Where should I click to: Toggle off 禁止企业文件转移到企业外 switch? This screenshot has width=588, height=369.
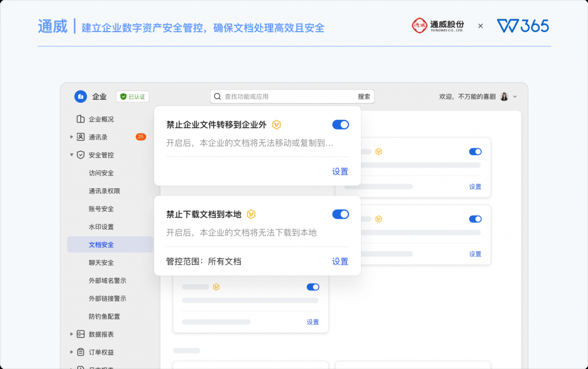[x=341, y=125]
